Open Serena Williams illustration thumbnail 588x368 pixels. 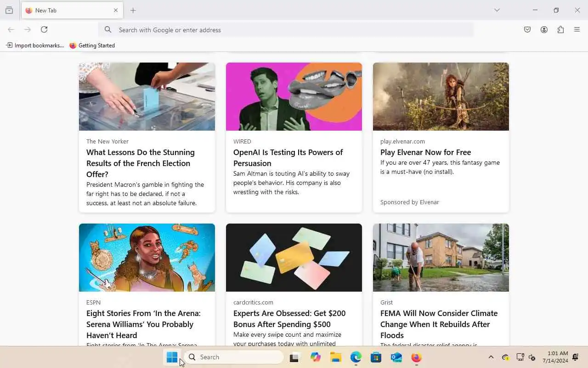point(147,258)
